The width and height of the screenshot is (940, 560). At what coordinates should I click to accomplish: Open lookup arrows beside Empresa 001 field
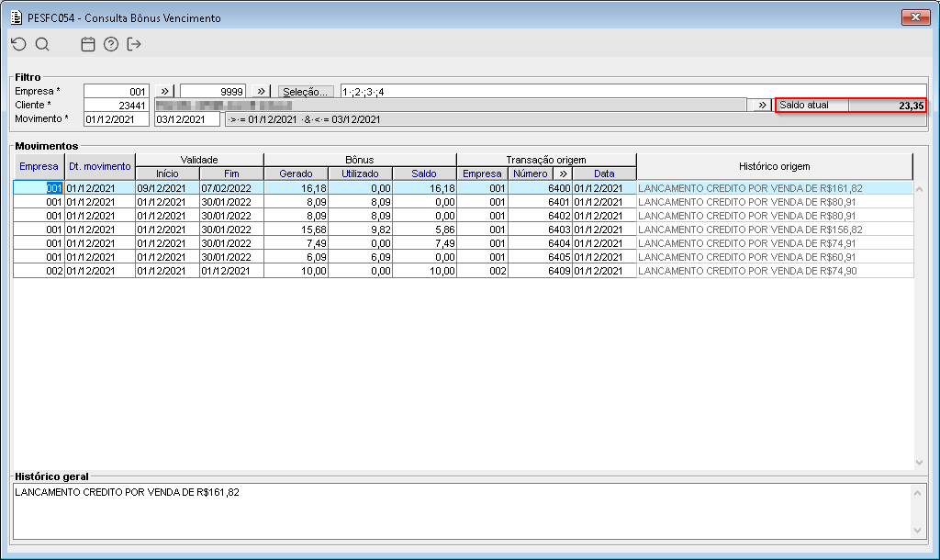(x=165, y=91)
